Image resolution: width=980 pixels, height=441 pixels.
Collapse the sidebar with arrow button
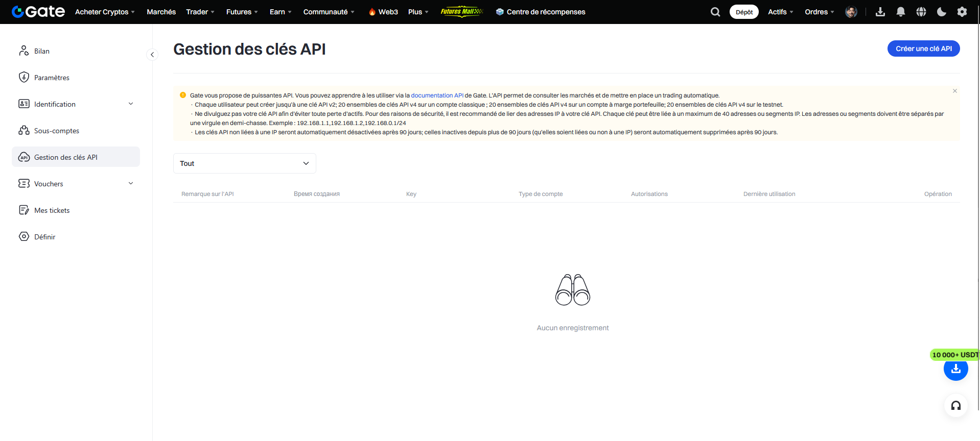[x=152, y=55]
